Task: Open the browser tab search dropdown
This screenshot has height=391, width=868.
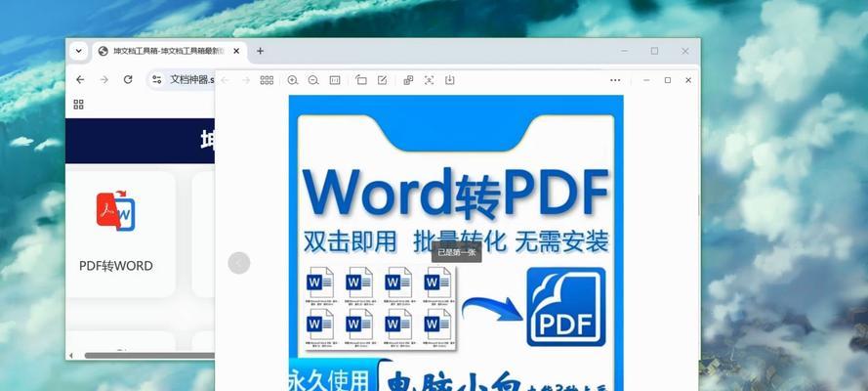Action: (x=78, y=51)
